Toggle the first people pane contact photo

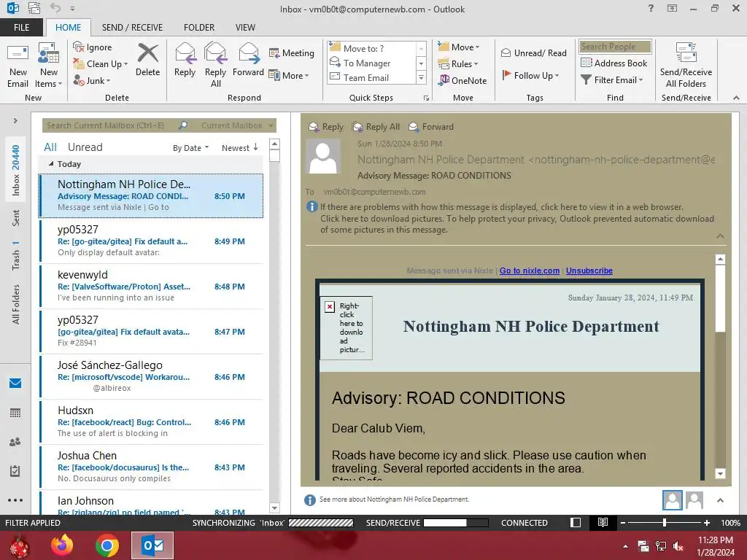coord(672,500)
